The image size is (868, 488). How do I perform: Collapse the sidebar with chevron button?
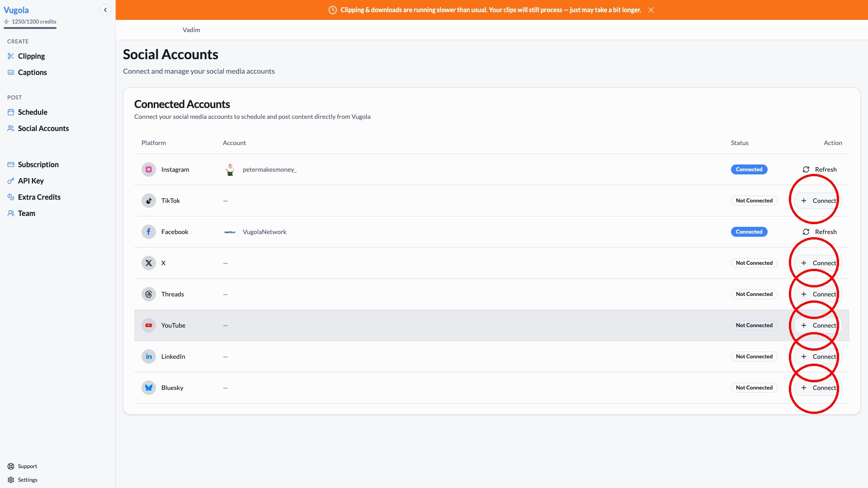click(105, 10)
